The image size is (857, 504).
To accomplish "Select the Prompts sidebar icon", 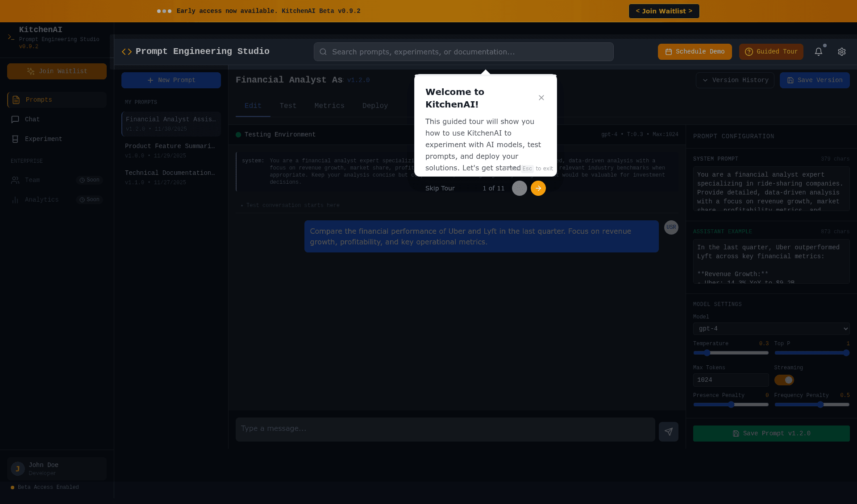I will click(x=16, y=99).
